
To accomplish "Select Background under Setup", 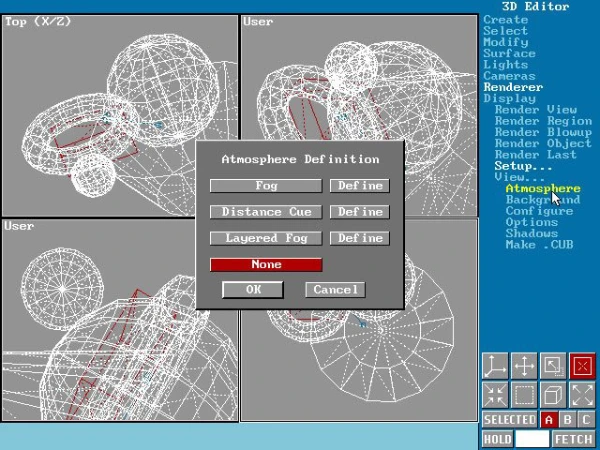I will click(x=543, y=200).
